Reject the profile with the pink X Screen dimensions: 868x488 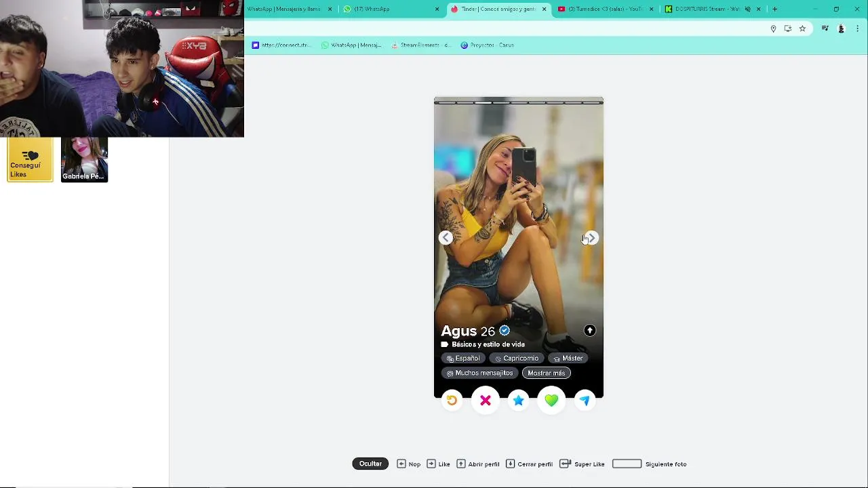click(x=486, y=401)
